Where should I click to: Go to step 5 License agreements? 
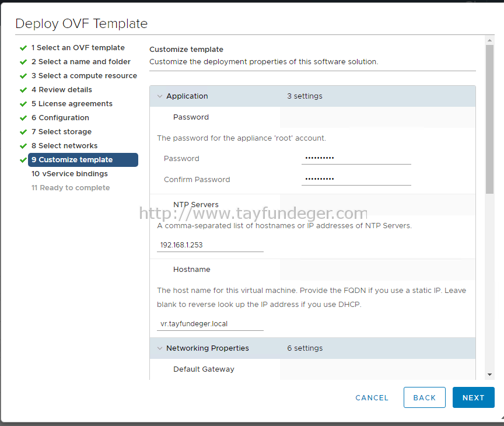(72, 103)
